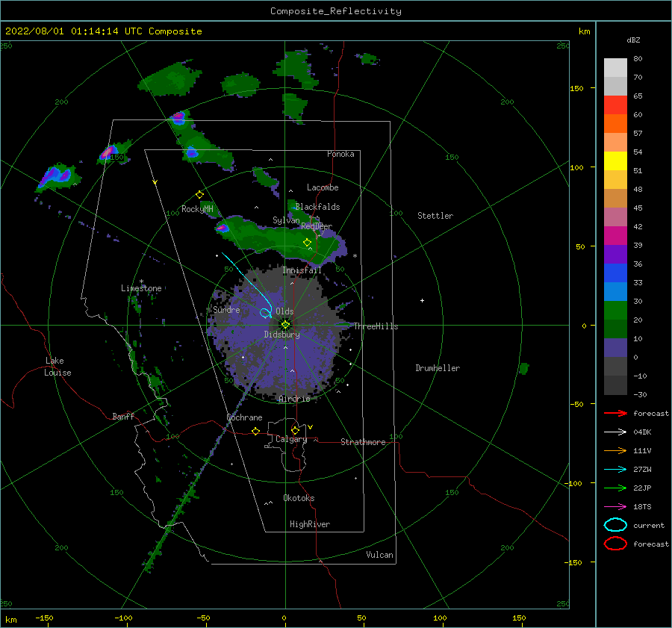Select the white 04DK arrow legend icon

tap(615, 432)
